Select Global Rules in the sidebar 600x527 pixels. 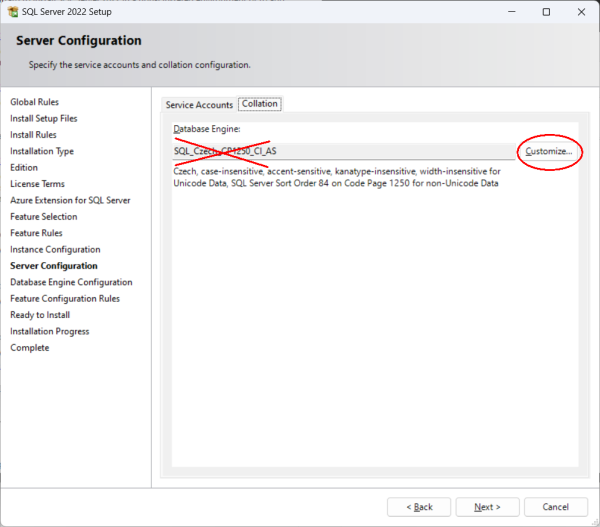pos(37,102)
